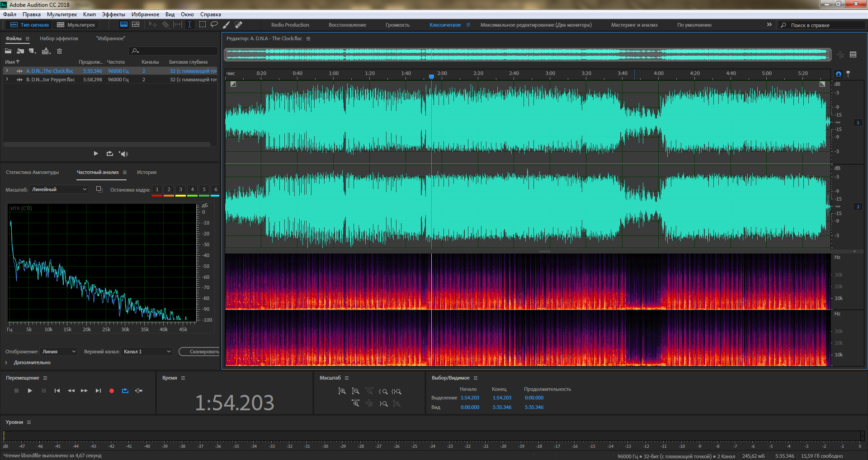Toggle Show Spectral Pitch Display

(x=136, y=25)
